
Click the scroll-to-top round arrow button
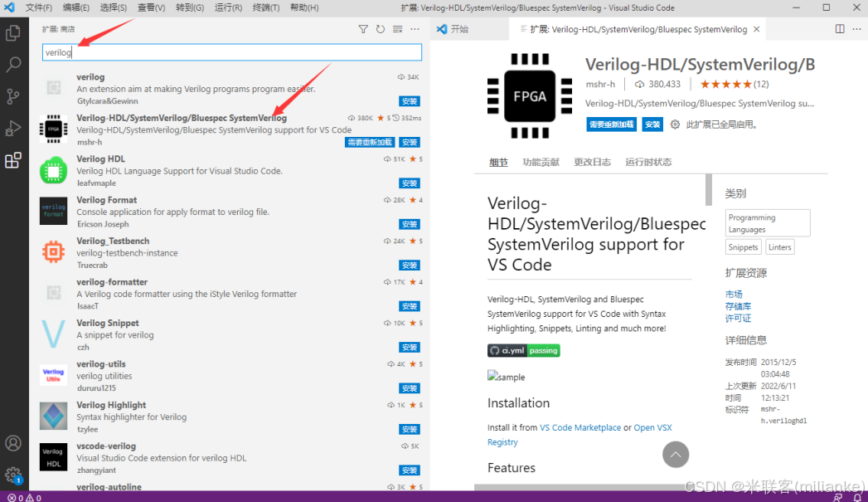click(x=676, y=455)
